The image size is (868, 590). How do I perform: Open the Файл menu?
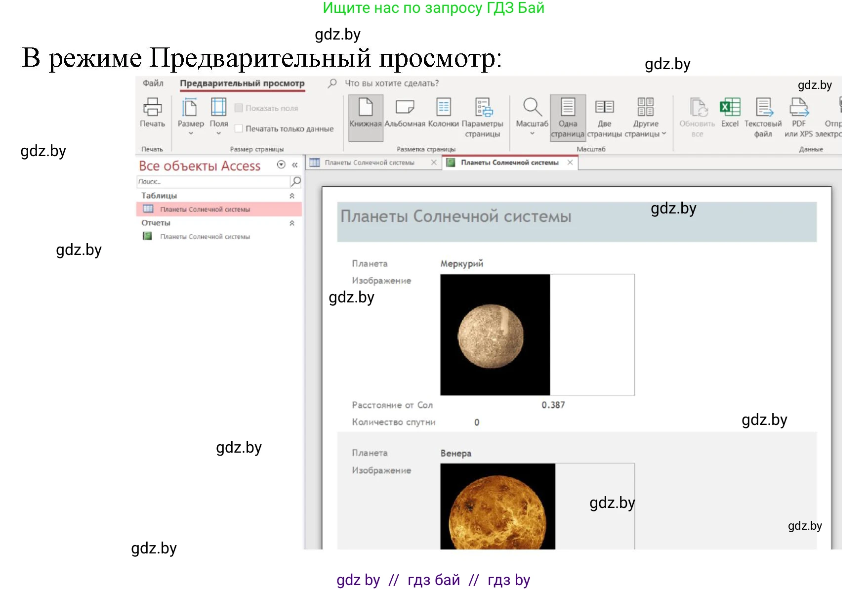click(x=153, y=83)
